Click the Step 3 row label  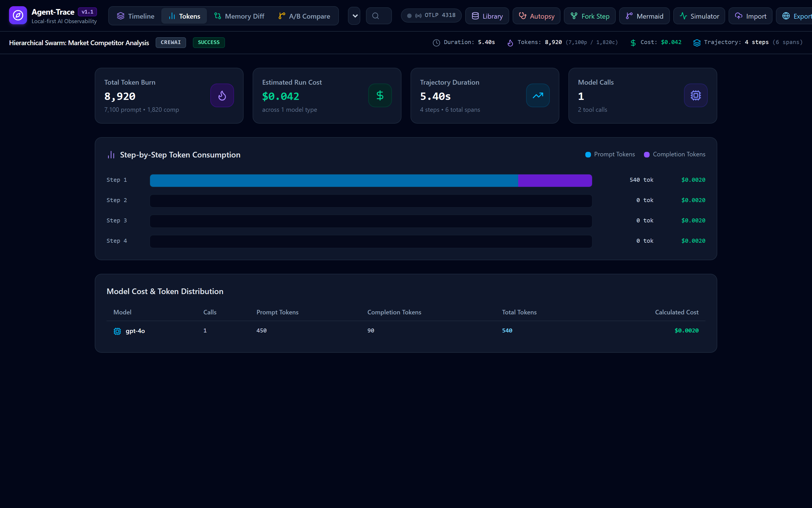tap(117, 220)
